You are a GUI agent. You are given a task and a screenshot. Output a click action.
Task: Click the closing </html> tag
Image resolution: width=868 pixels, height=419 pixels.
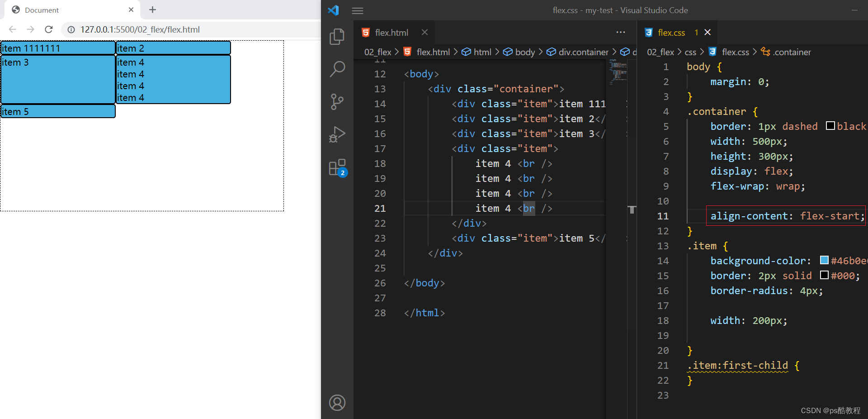[x=425, y=313]
